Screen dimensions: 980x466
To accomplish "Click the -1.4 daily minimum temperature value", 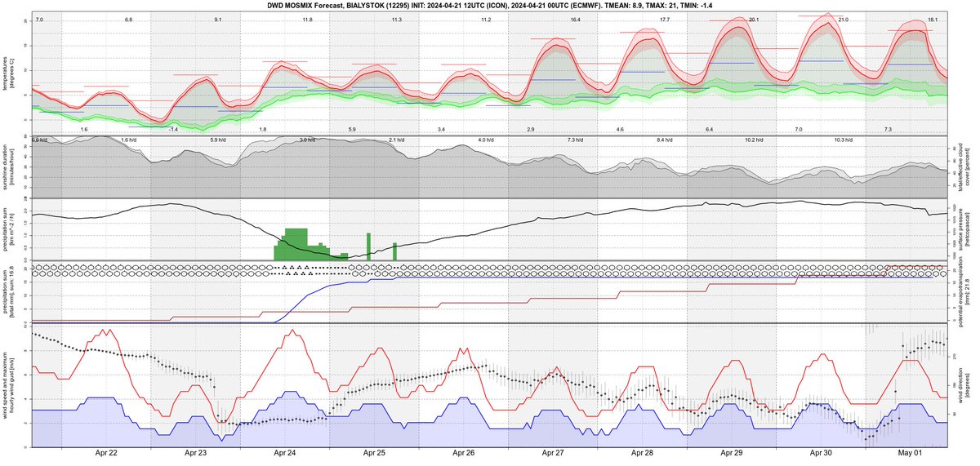I will [x=172, y=130].
